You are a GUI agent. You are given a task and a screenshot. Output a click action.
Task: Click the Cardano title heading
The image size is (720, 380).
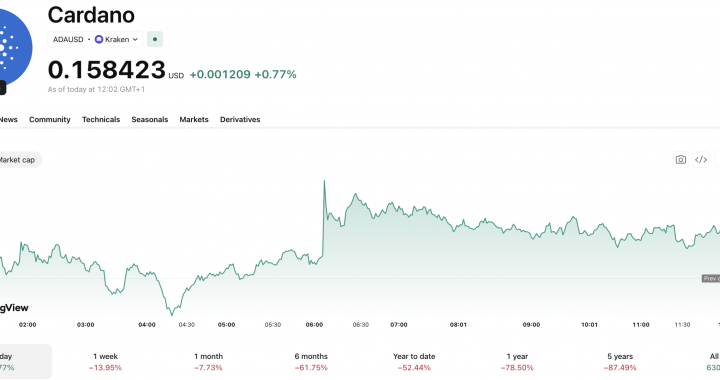pyautogui.click(x=91, y=15)
